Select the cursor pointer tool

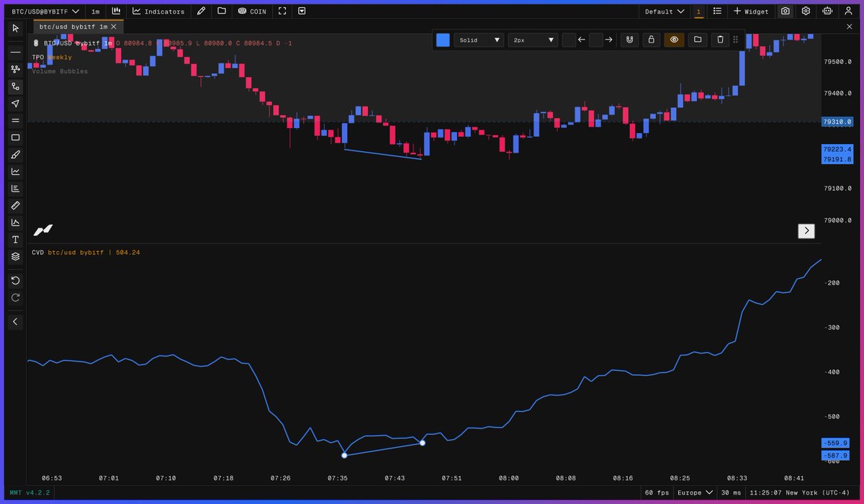(x=16, y=28)
